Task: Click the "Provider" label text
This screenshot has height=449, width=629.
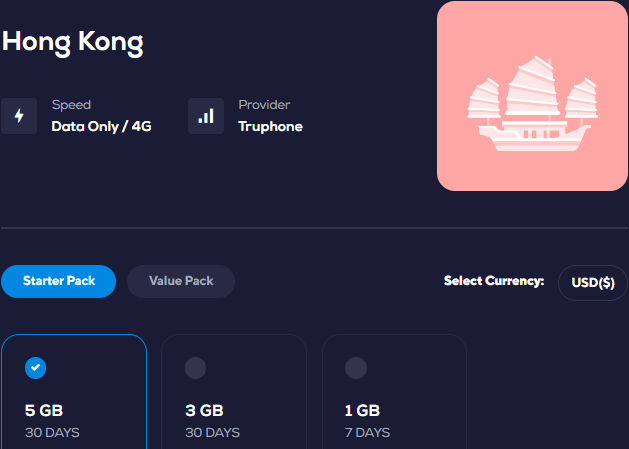Action: [x=263, y=105]
